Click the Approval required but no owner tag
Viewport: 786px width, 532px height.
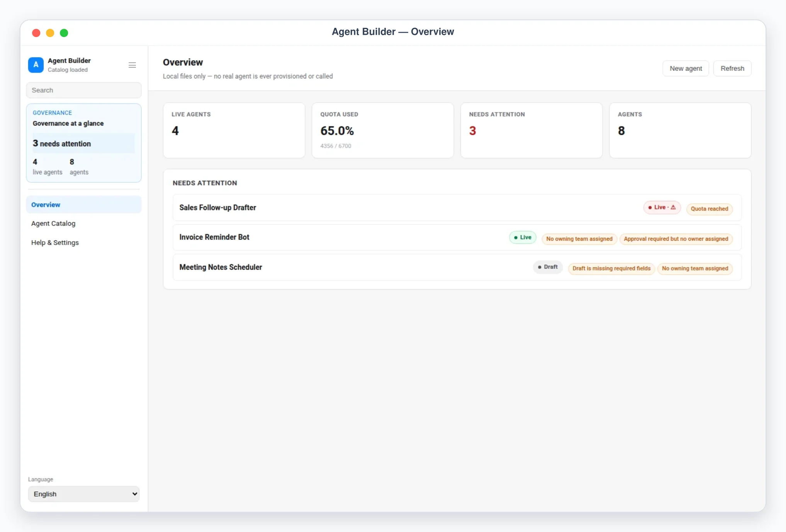676,239
